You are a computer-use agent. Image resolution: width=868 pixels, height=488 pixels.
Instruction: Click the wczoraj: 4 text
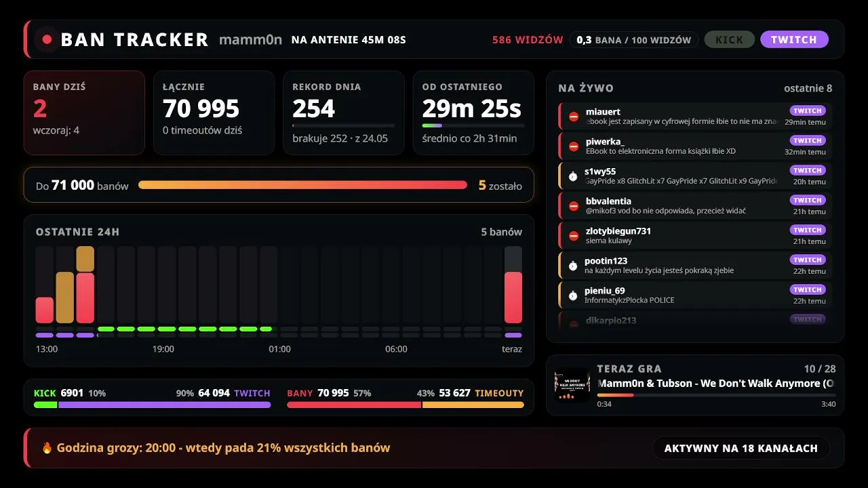(56, 130)
